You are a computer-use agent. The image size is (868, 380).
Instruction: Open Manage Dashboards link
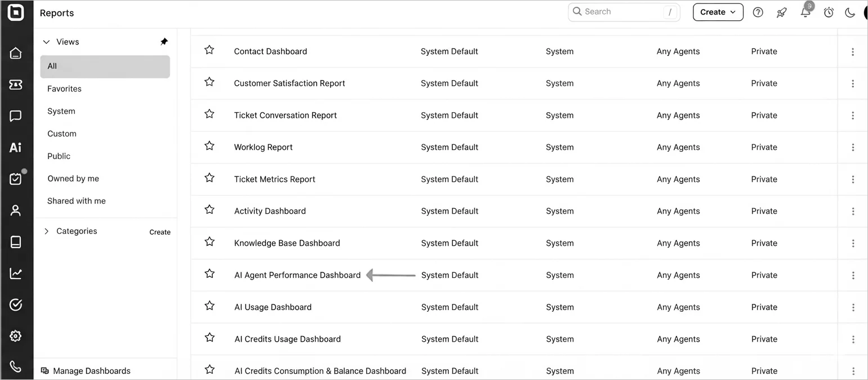point(86,371)
